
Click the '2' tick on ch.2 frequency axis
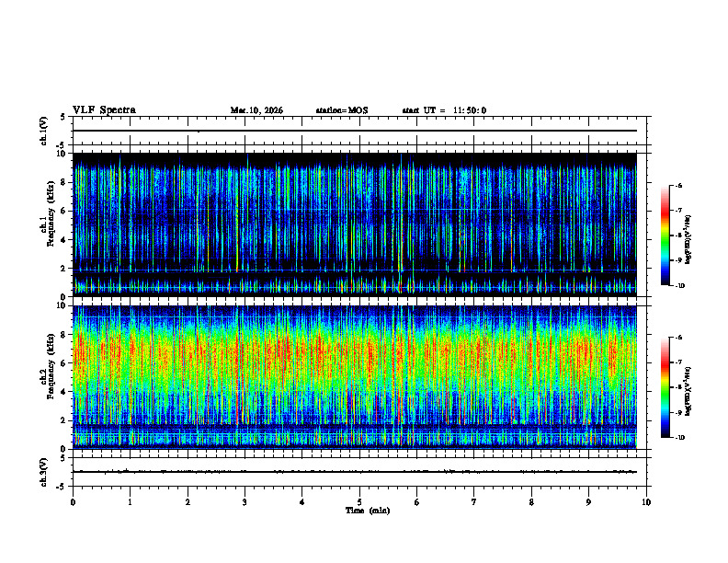[63, 420]
